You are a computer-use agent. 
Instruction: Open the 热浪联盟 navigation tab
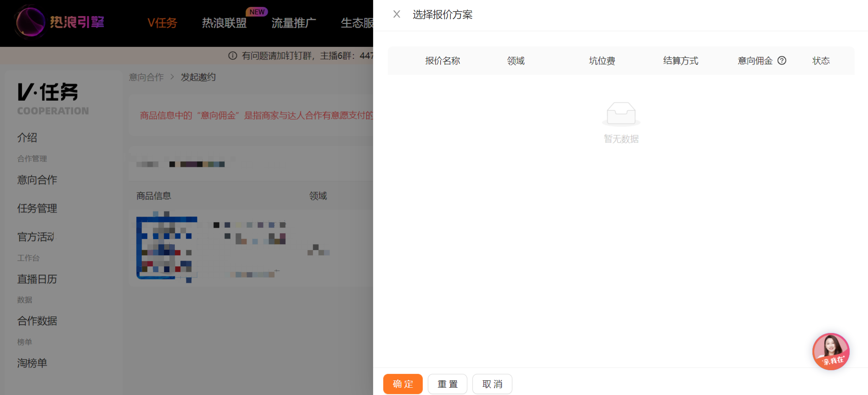(x=224, y=23)
